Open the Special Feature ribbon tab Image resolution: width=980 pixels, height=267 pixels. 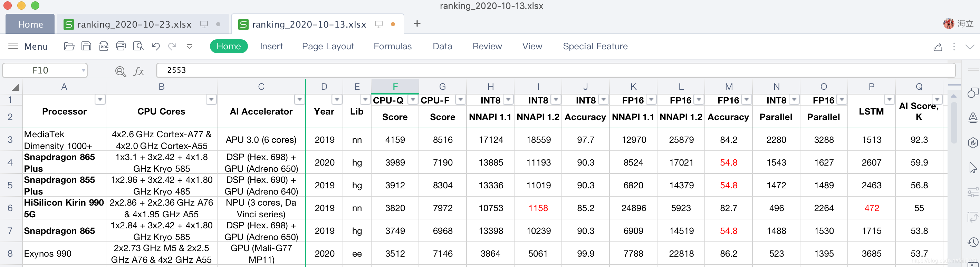tap(595, 46)
